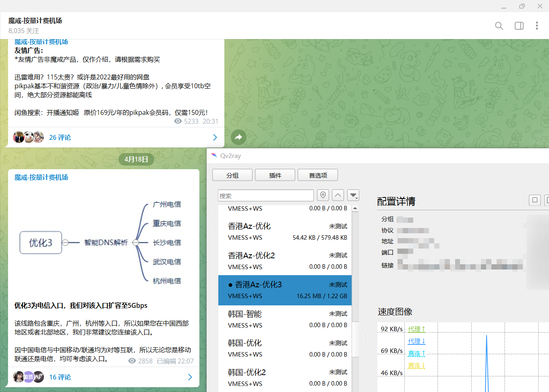
Task: Click the square button beside 配置详情
Action: [x=535, y=200]
